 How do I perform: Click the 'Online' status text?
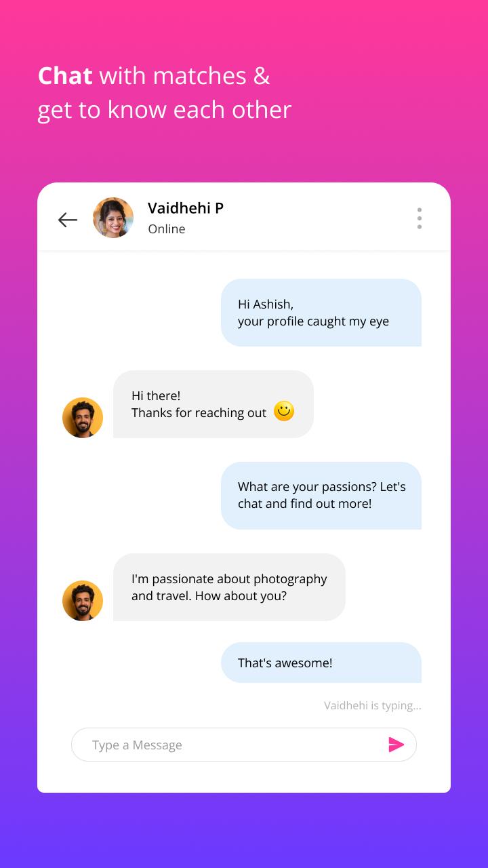pyautogui.click(x=167, y=229)
